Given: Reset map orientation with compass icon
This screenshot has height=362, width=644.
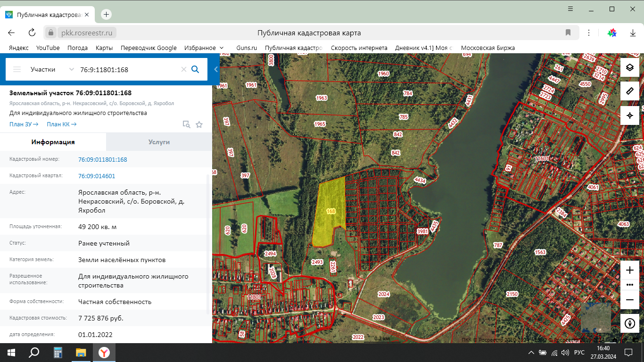Looking at the screenshot, I should [x=629, y=323].
